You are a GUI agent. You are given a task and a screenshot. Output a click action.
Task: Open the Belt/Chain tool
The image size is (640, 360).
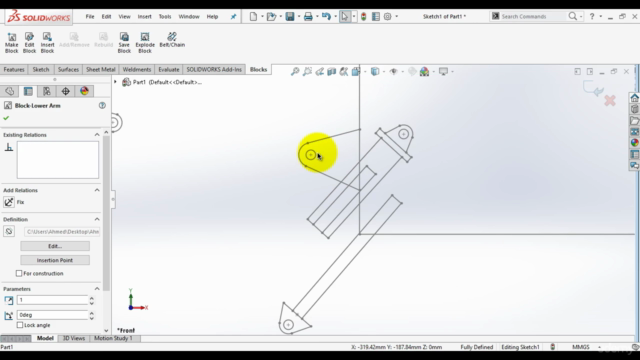[x=172, y=40]
